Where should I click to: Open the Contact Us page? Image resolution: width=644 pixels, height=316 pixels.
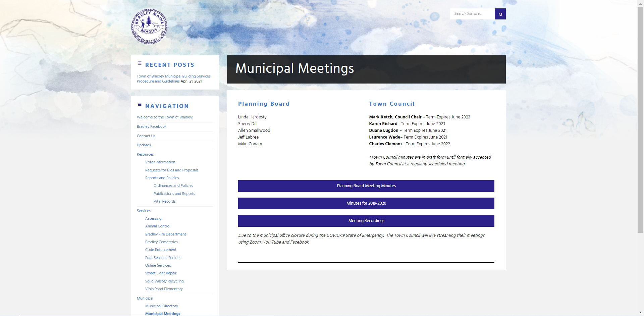click(x=146, y=136)
